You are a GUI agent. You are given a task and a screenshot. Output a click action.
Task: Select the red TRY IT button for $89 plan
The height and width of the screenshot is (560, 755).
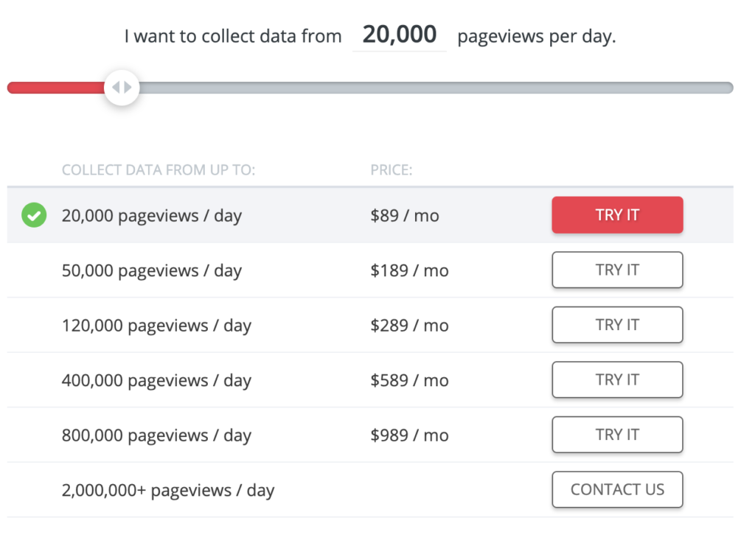[x=617, y=214]
